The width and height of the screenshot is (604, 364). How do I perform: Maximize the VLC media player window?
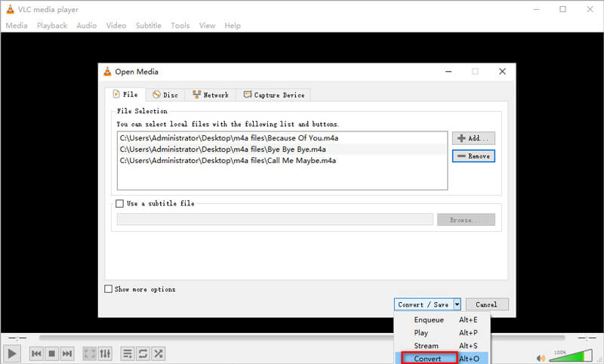[562, 9]
